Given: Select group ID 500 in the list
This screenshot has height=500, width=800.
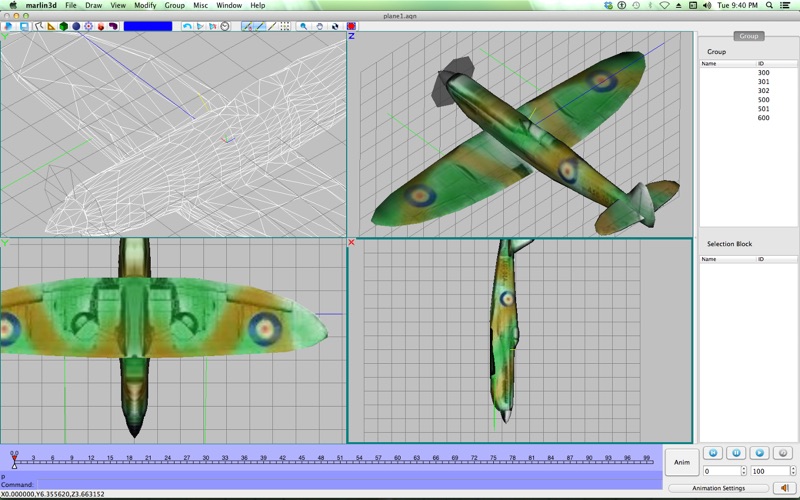Looking at the screenshot, I should pos(763,100).
